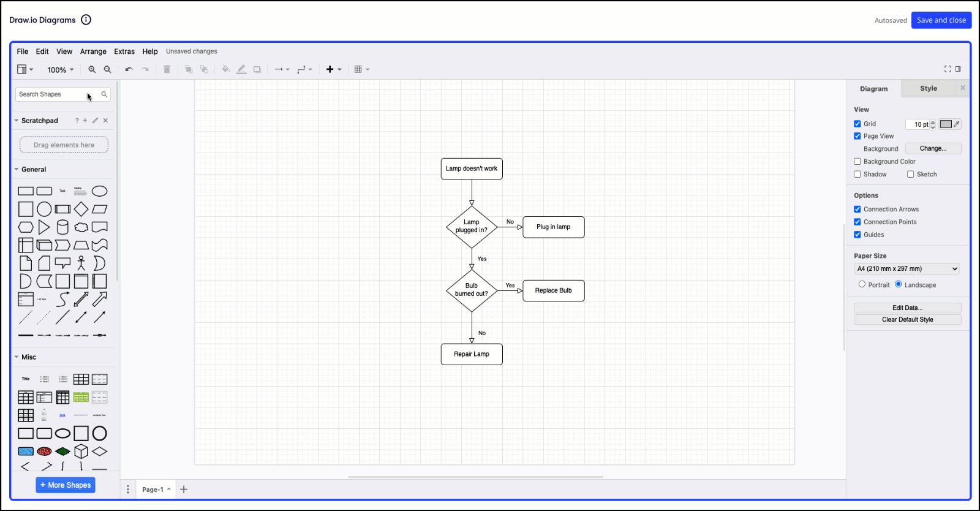
Task: Open the connection arrow style dropdown
Action: (x=282, y=69)
